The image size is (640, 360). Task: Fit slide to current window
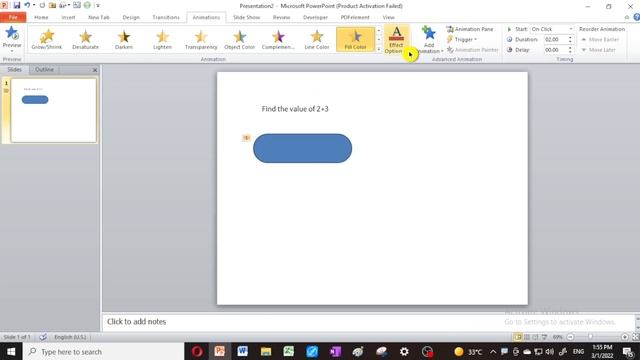point(635,337)
